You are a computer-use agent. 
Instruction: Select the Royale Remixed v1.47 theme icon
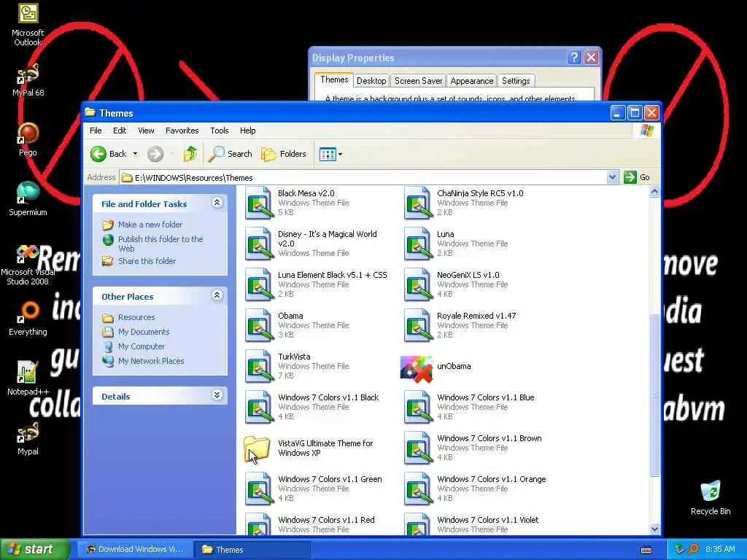pyautogui.click(x=418, y=326)
